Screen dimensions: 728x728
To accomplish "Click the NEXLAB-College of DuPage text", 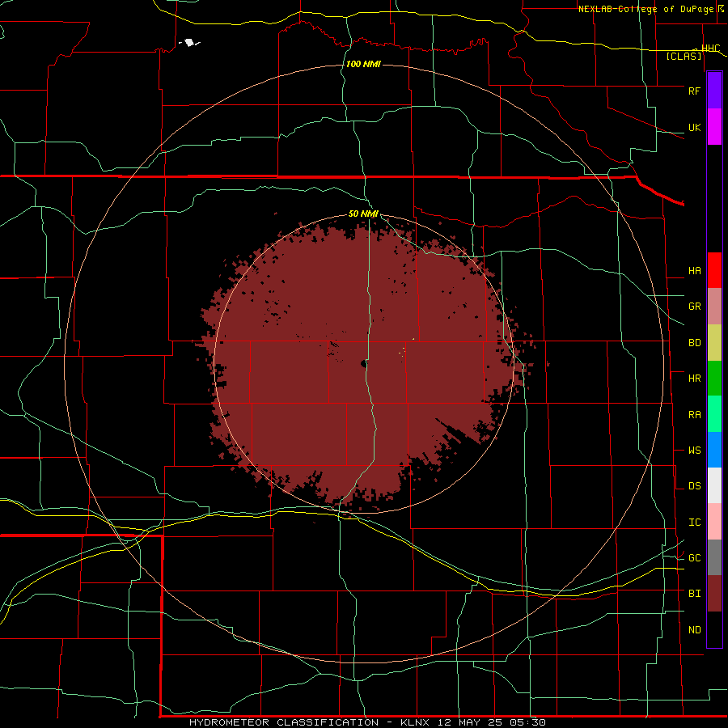I will point(645,9).
